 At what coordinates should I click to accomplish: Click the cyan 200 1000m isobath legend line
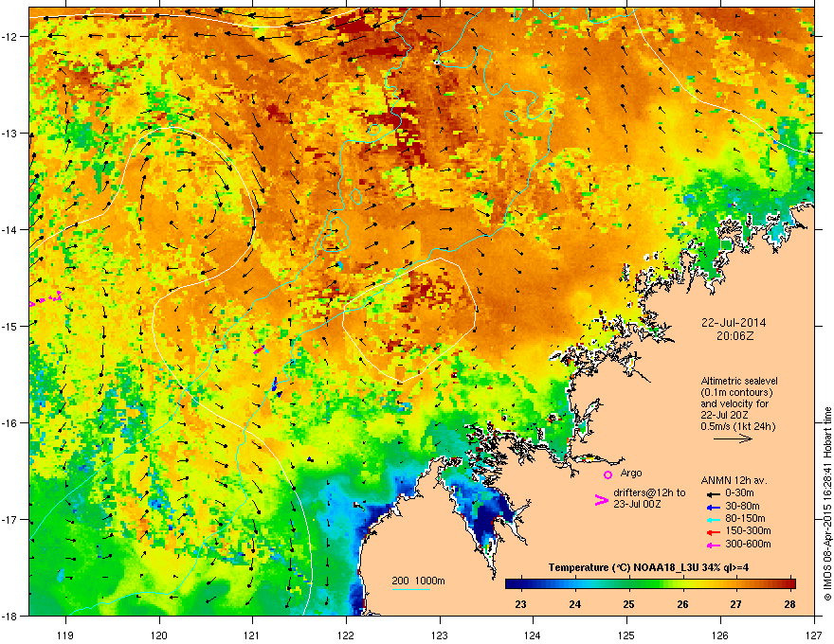(x=411, y=589)
